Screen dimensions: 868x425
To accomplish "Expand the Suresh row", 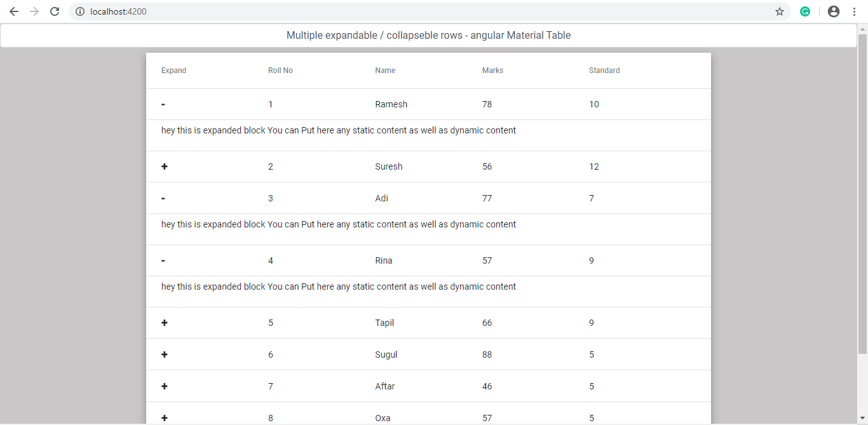I will point(164,166).
